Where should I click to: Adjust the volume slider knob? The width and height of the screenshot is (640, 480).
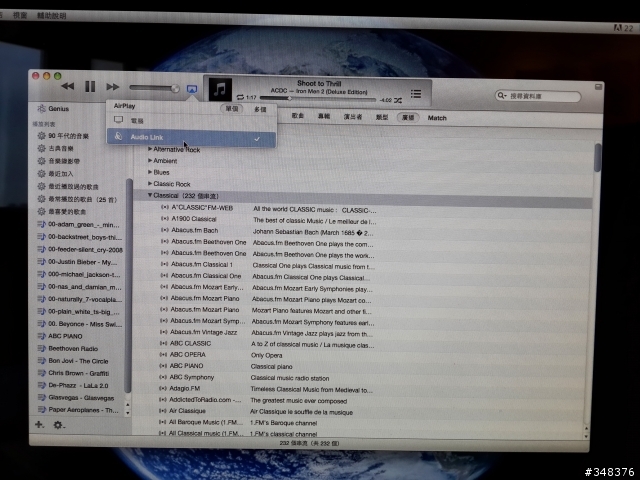175,88
